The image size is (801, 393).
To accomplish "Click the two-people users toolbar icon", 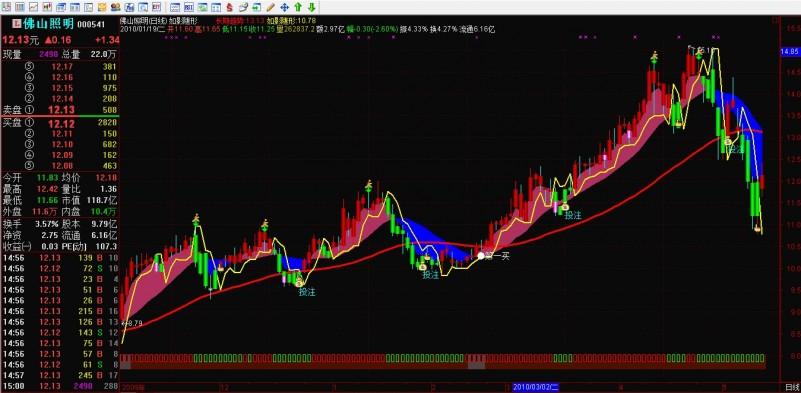I will click(x=115, y=7).
